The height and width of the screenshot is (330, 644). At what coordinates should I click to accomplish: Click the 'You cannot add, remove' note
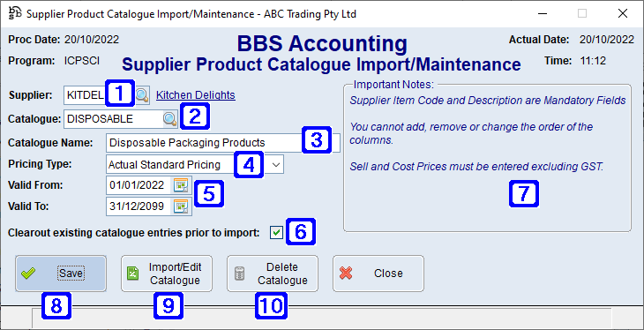[x=471, y=133]
